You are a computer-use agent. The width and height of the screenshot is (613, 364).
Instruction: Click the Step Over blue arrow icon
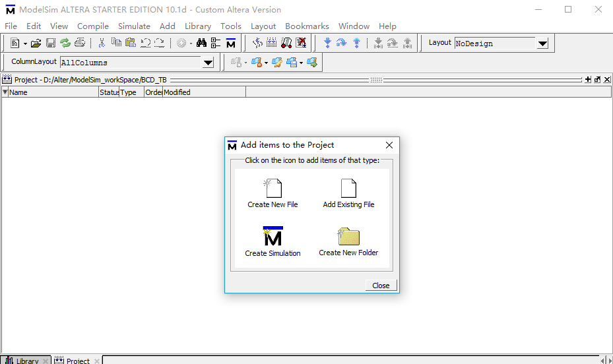point(341,43)
